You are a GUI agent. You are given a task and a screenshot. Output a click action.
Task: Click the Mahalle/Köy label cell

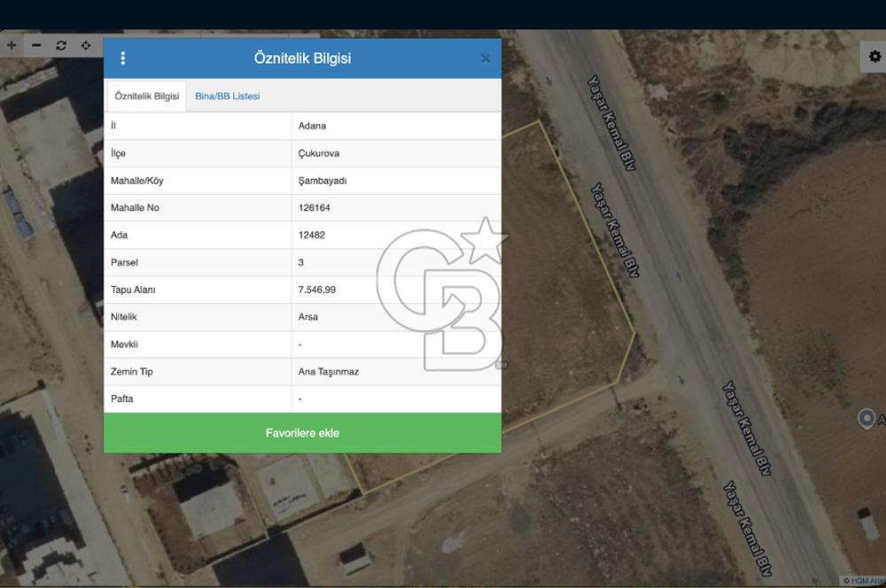pyautogui.click(x=198, y=181)
